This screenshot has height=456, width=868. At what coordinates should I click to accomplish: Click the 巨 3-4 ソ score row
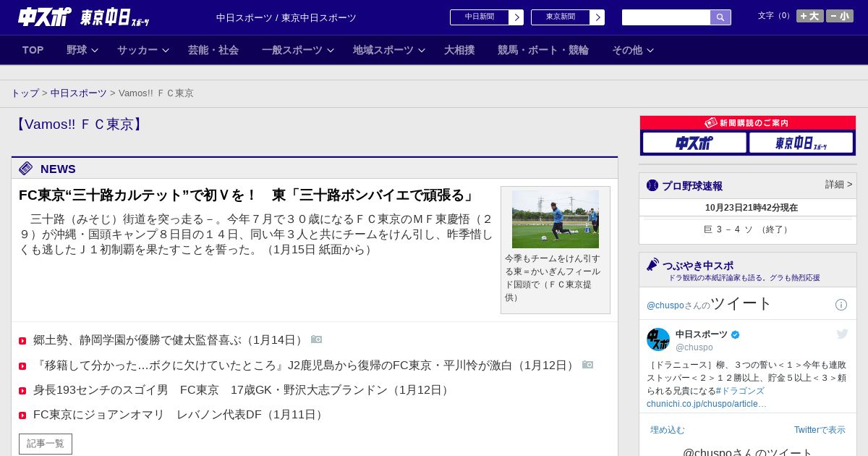(x=747, y=229)
